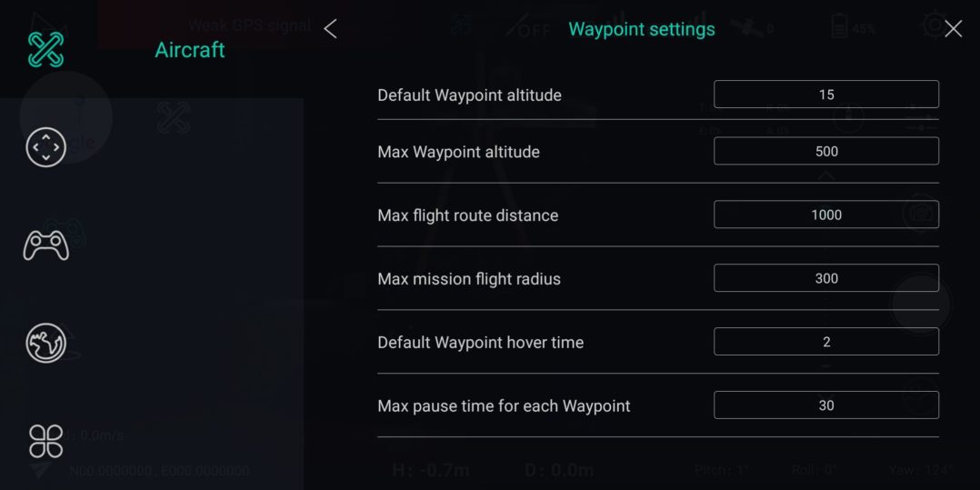Click the Waypoint settings header title
This screenshot has height=490, width=980.
pyautogui.click(x=641, y=29)
